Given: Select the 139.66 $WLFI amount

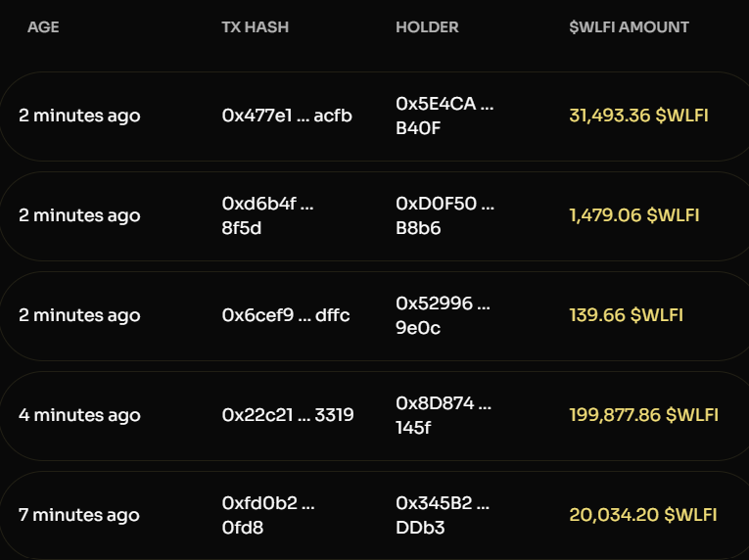Looking at the screenshot, I should point(626,315).
